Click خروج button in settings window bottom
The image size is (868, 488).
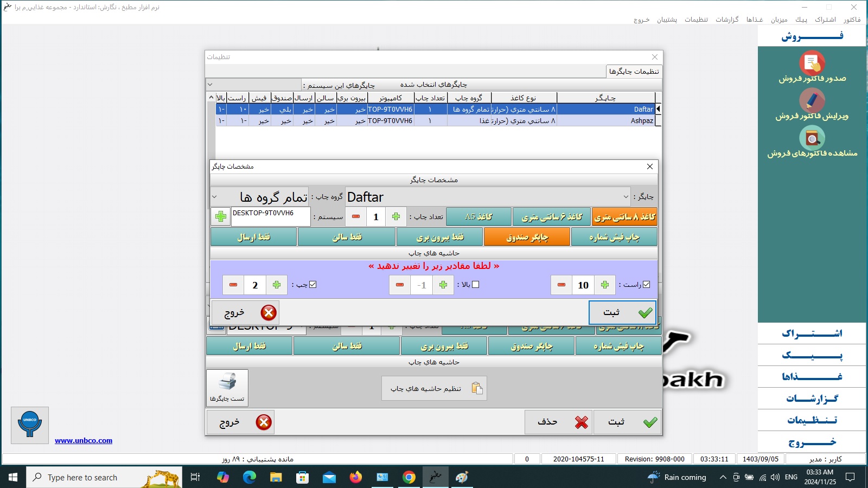[240, 422]
